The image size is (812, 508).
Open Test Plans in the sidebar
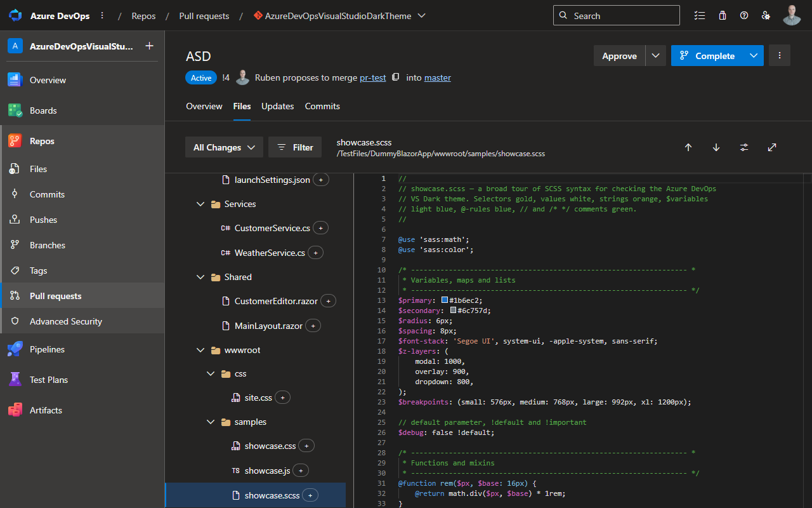82,380
